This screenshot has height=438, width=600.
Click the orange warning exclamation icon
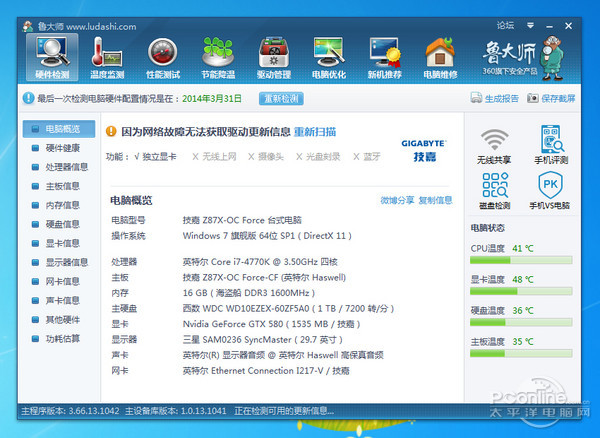point(111,132)
